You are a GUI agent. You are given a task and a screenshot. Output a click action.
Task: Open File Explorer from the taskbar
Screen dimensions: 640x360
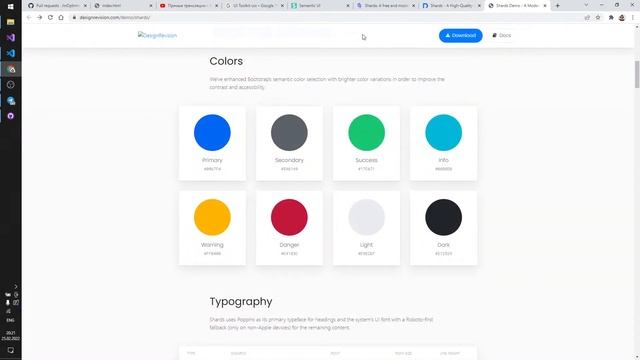click(11, 22)
